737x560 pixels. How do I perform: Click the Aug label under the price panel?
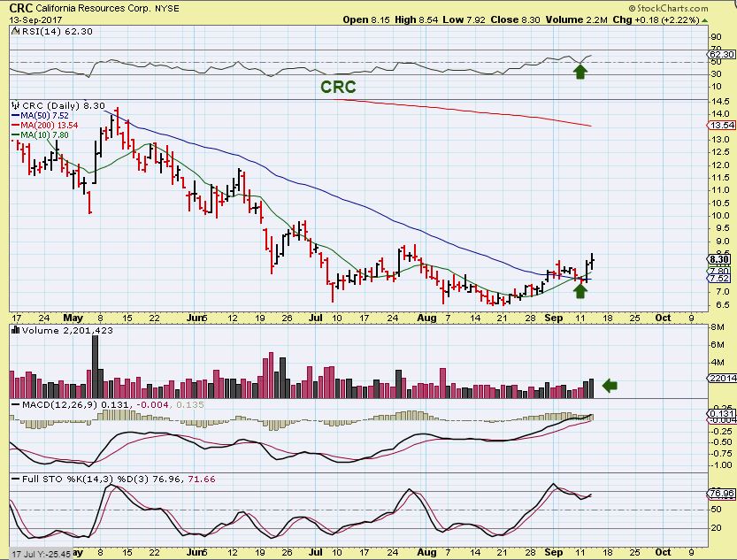(x=426, y=318)
